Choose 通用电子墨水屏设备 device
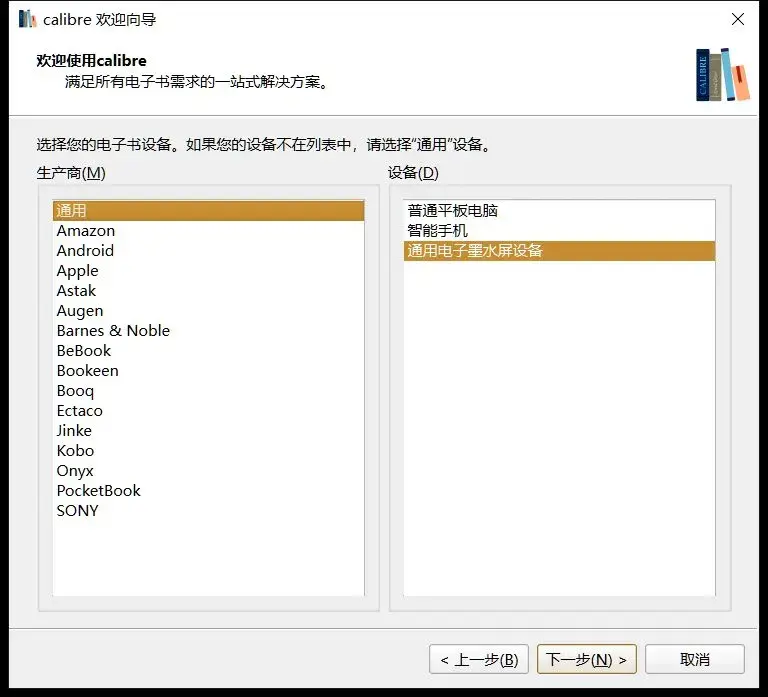 [559, 251]
